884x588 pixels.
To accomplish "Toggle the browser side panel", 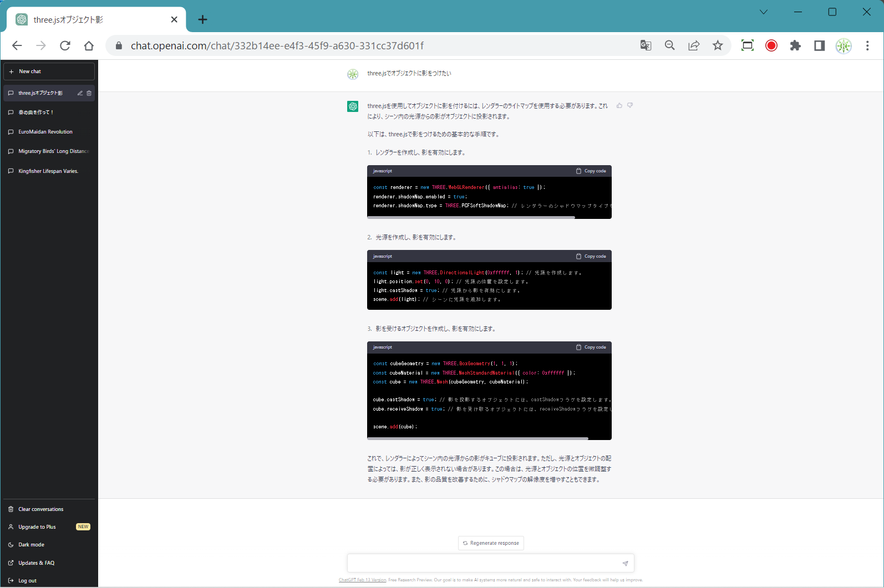I will click(x=819, y=45).
